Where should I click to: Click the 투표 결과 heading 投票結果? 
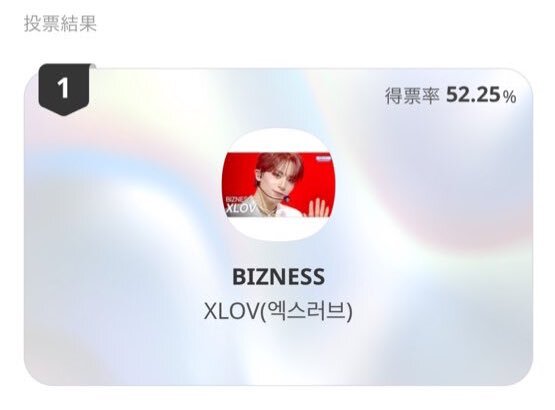tap(60, 24)
